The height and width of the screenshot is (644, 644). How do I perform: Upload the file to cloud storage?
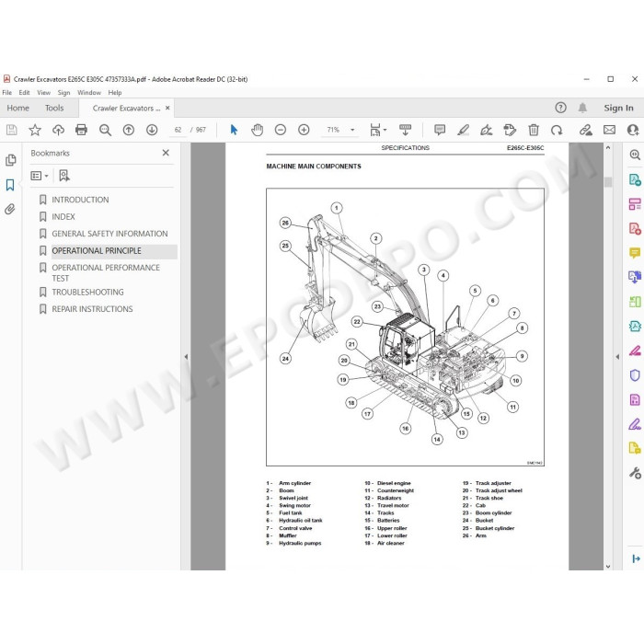(58, 131)
